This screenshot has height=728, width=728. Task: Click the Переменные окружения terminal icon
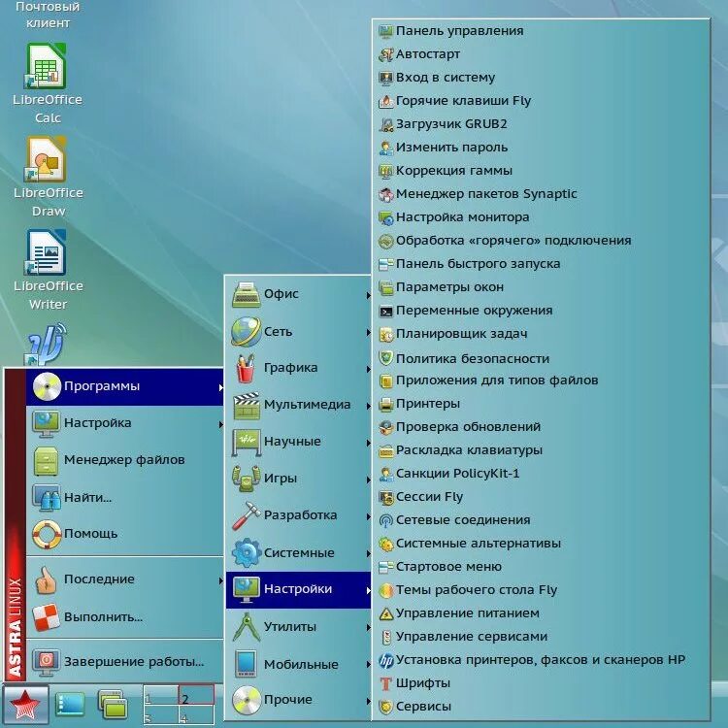coord(385,311)
